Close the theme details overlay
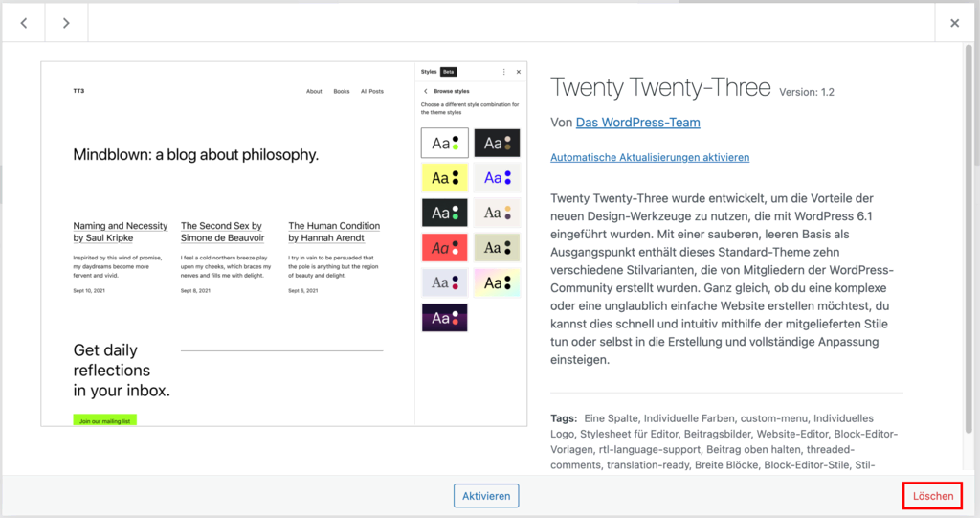Screen dimensions: 980x518 tap(954, 23)
